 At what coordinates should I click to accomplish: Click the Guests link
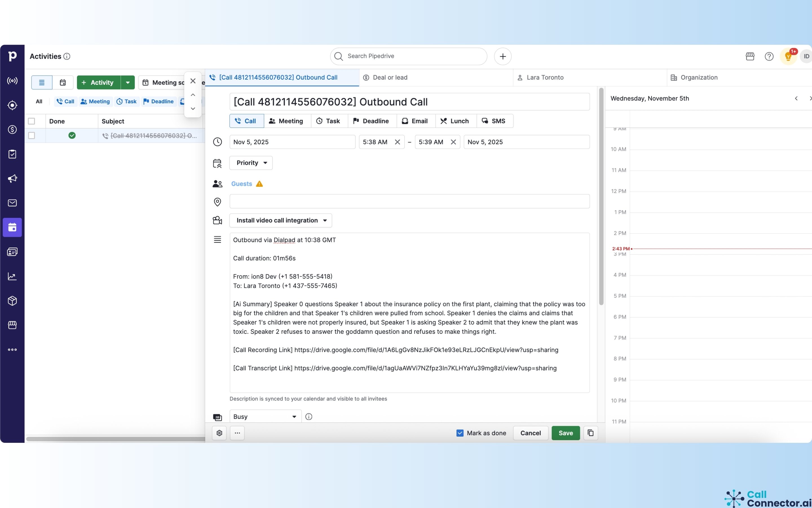(242, 184)
